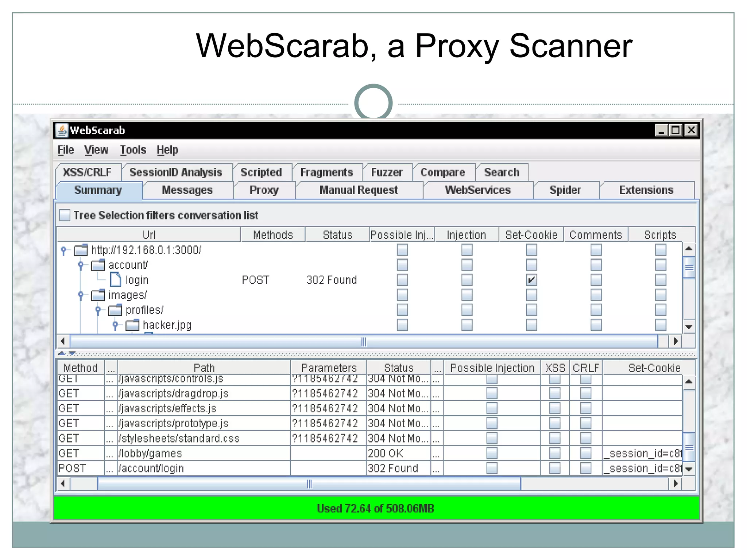
Task: Toggle Possible Injection checkbox for /lobby/games row
Action: click(x=492, y=453)
